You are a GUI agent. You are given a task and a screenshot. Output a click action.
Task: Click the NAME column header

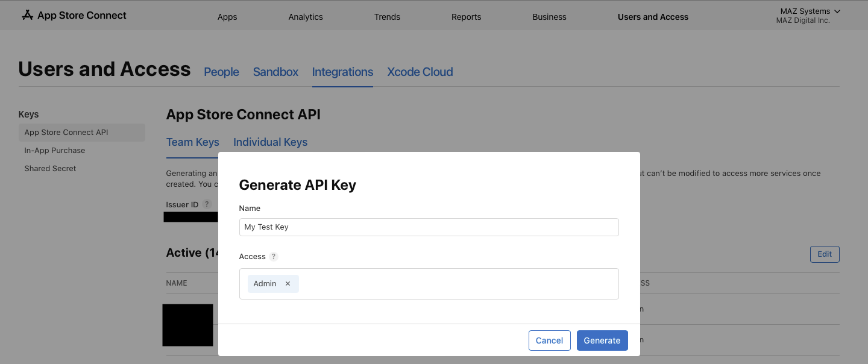coord(177,283)
